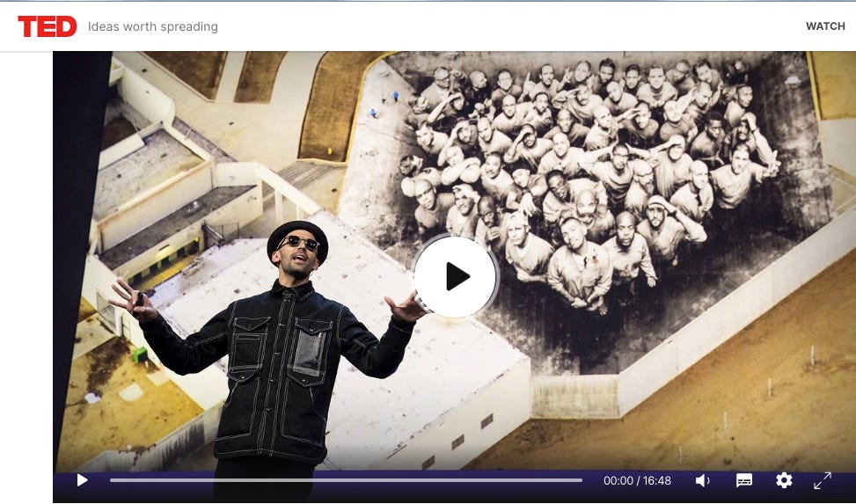Image resolution: width=856 pixels, height=504 pixels.
Task: Open the WATCH menu
Action: click(x=825, y=26)
